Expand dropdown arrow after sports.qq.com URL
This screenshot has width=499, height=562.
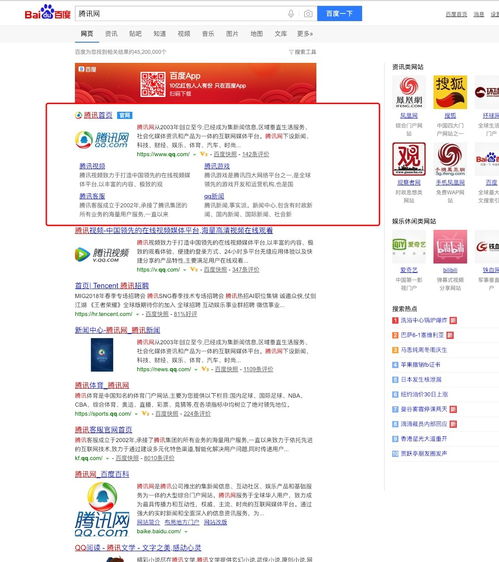(136, 414)
